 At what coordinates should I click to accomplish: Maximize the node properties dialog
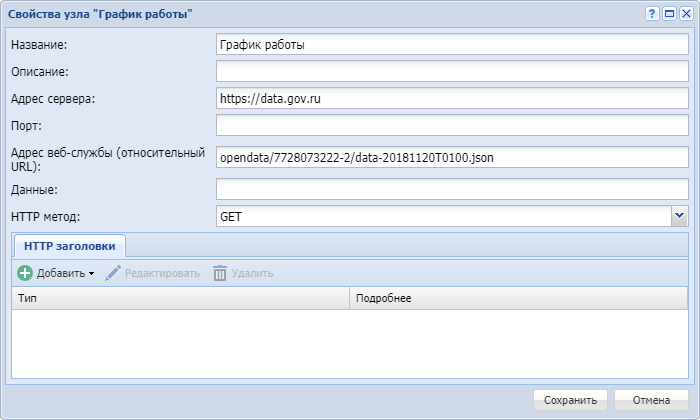[669, 14]
